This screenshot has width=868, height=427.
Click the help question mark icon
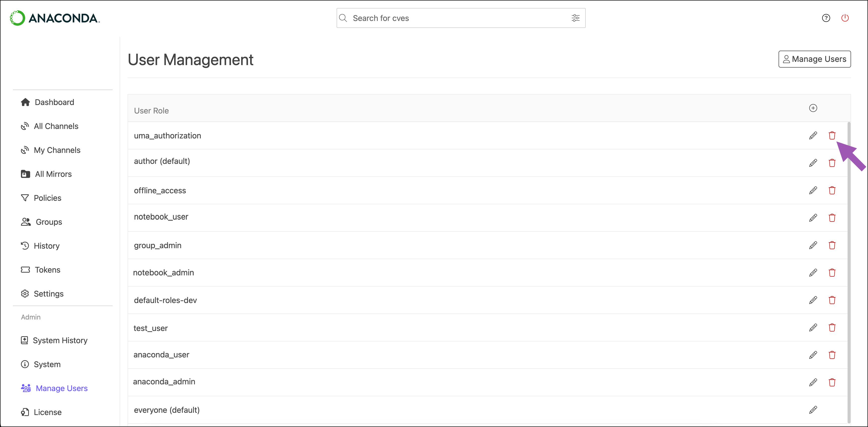[826, 18]
